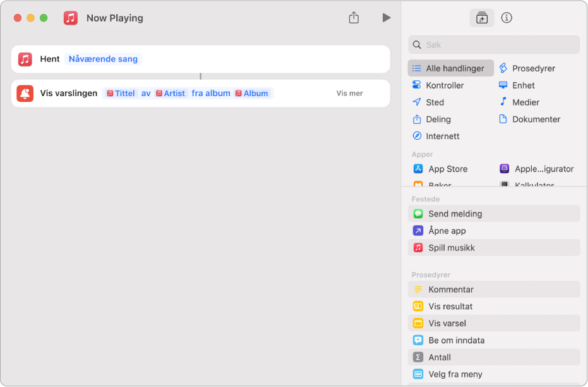Show the action library panel icon
The height and width of the screenshot is (387, 588).
click(x=481, y=18)
